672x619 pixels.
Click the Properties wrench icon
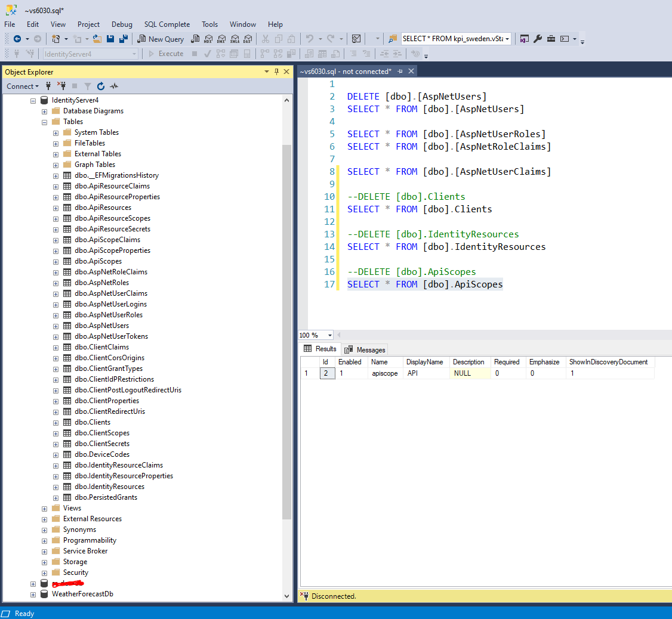[x=537, y=39]
